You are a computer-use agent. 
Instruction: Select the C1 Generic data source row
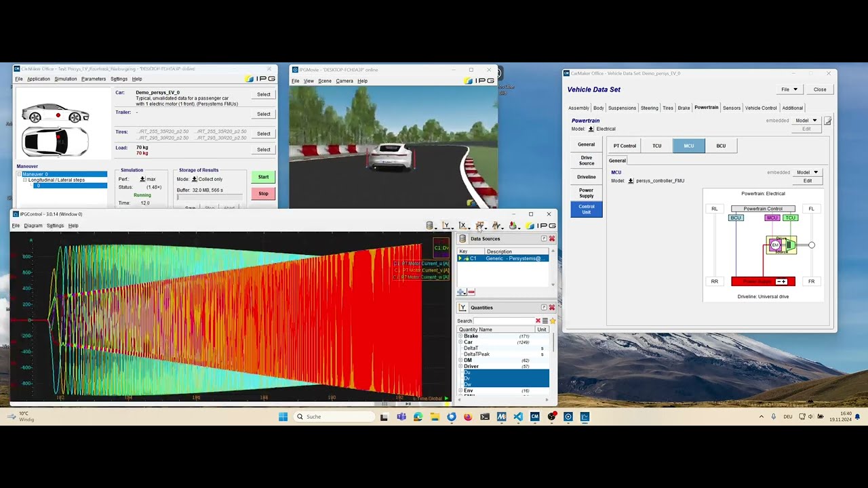(502, 258)
